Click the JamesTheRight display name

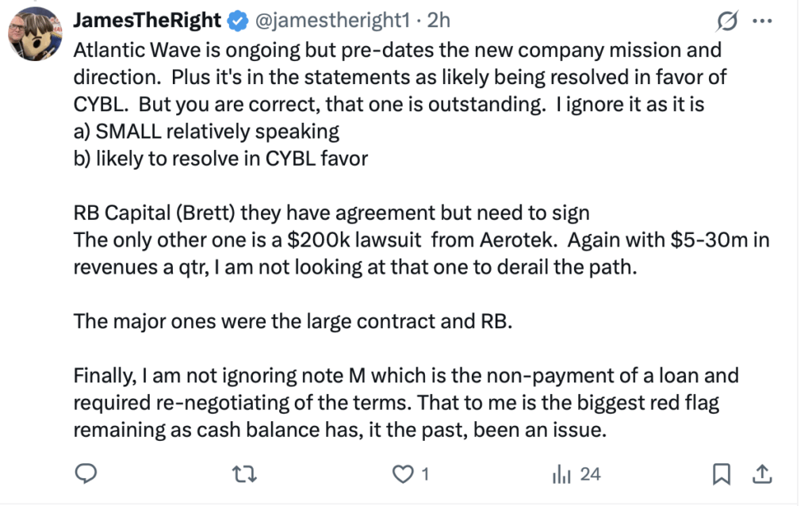pyautogui.click(x=147, y=21)
